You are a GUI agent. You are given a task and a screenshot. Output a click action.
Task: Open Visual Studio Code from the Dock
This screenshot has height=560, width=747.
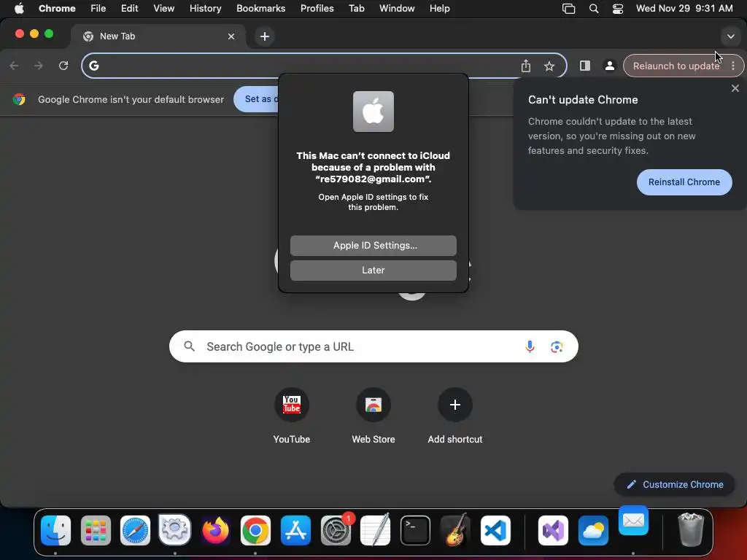[x=495, y=530]
